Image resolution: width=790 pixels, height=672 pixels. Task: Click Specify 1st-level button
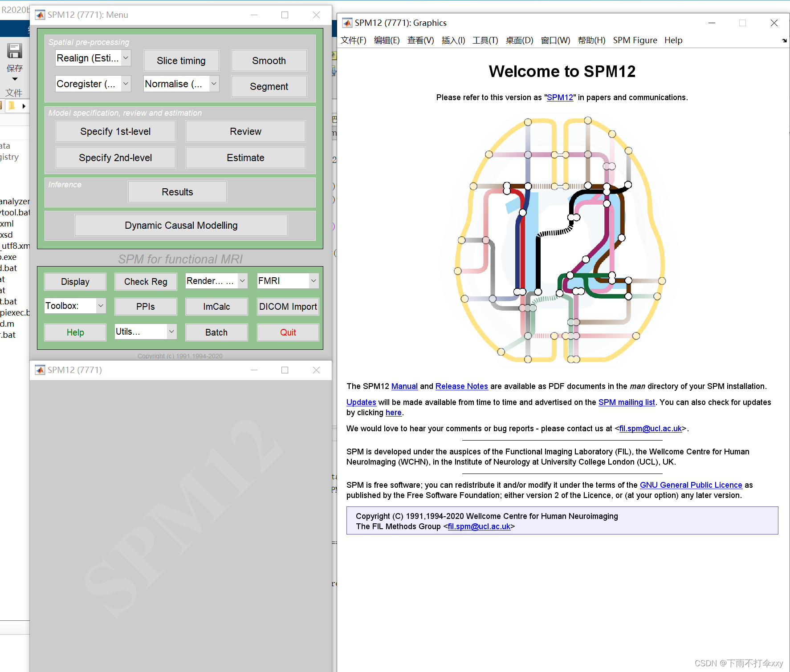[115, 131]
